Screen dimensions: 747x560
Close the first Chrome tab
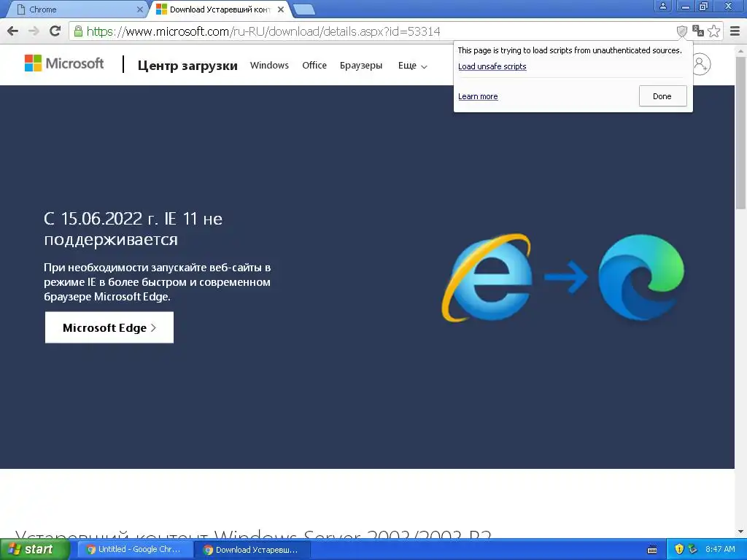[140, 9]
